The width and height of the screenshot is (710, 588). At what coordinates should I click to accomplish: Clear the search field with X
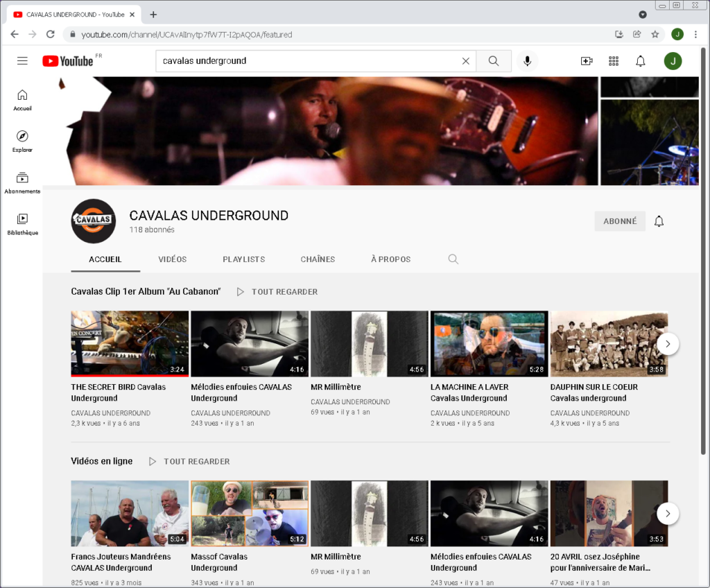465,61
